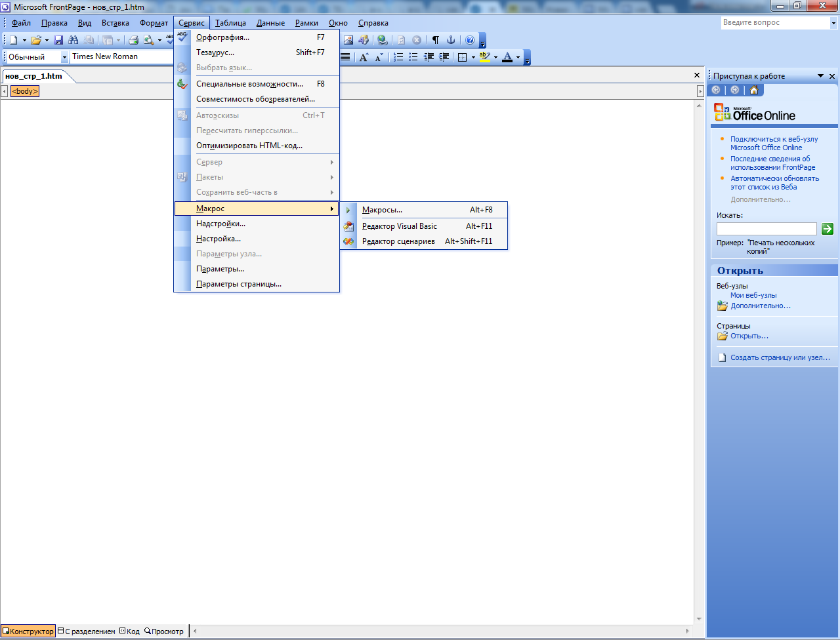
Task: Open the Standard toolbar options arrow
Action: click(x=482, y=41)
